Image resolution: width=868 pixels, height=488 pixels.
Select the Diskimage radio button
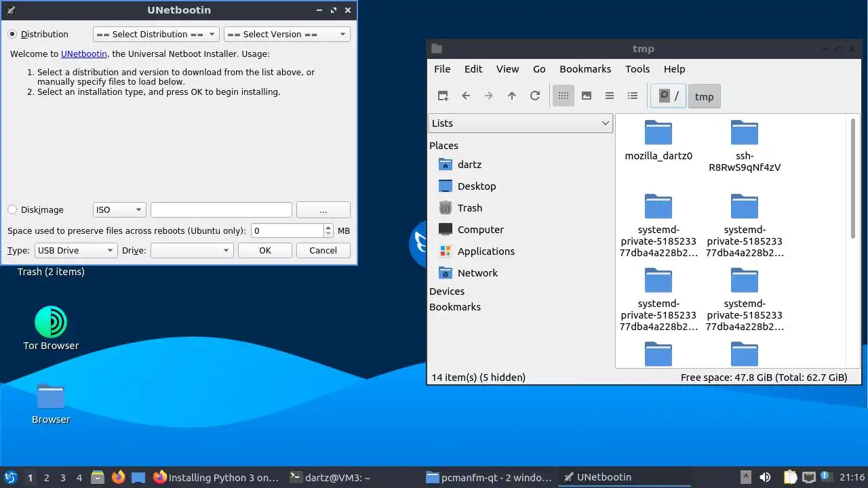point(12,210)
